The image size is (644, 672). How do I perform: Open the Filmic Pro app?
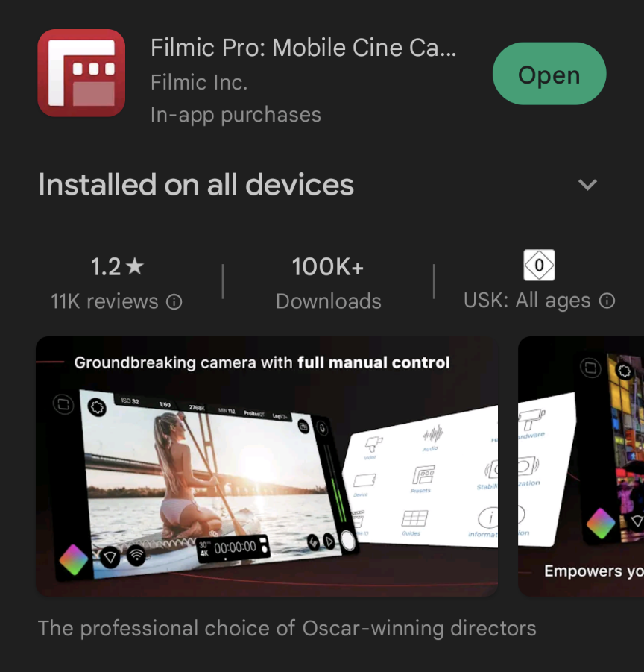(549, 74)
